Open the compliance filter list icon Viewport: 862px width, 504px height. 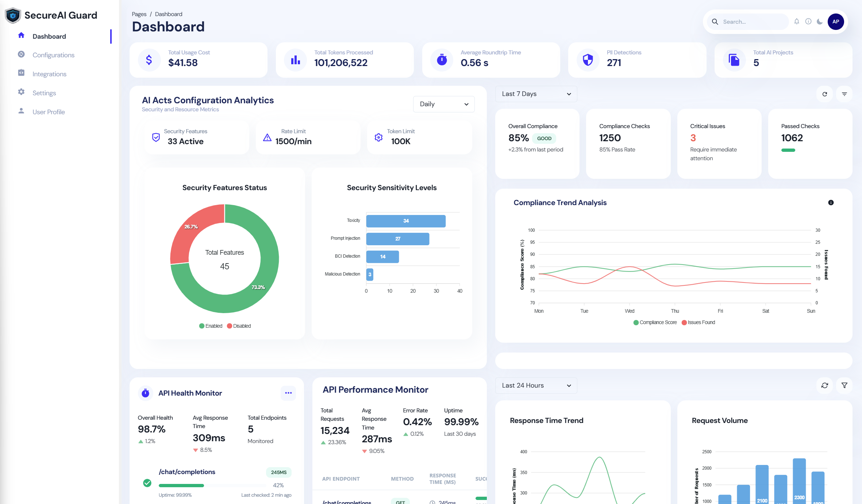844,94
